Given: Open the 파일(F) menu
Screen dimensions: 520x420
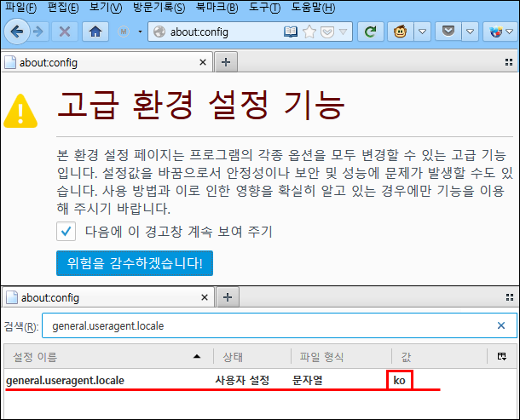Looking at the screenshot, I should [x=20, y=8].
